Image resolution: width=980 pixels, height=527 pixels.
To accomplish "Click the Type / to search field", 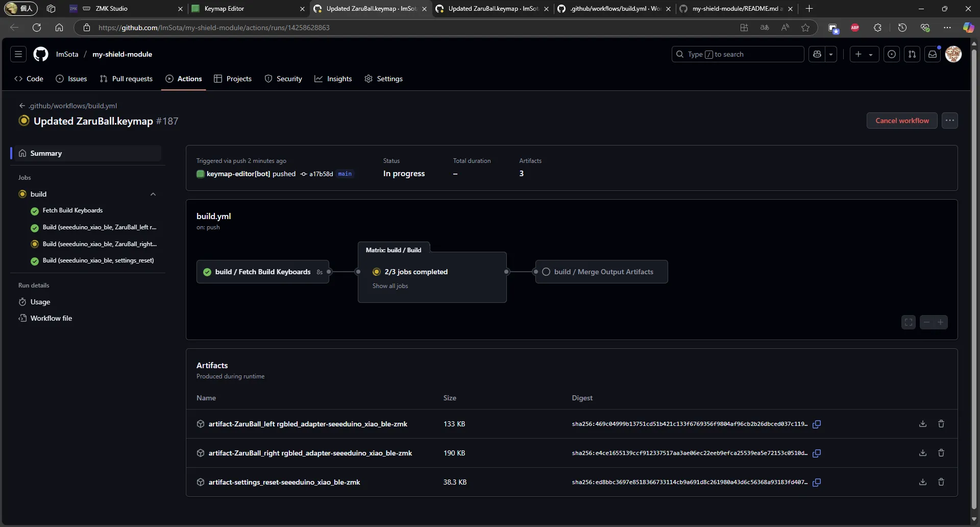I will [738, 54].
